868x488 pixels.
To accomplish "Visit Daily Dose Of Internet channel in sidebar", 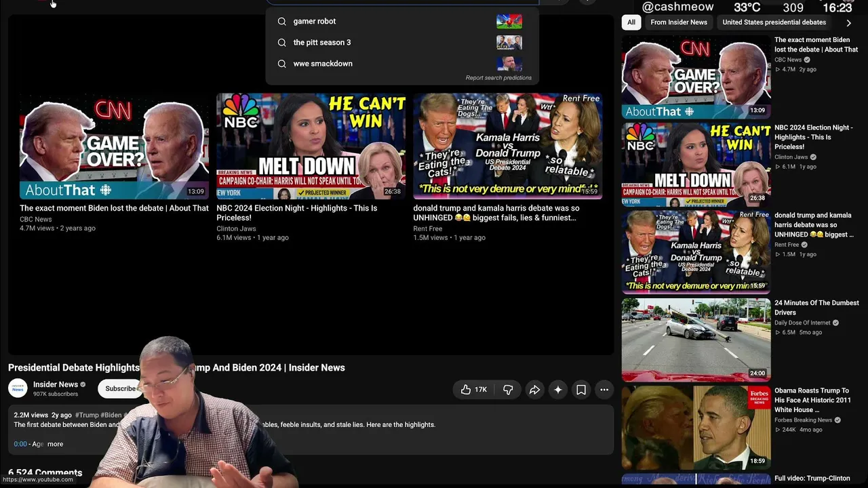I will [802, 323].
